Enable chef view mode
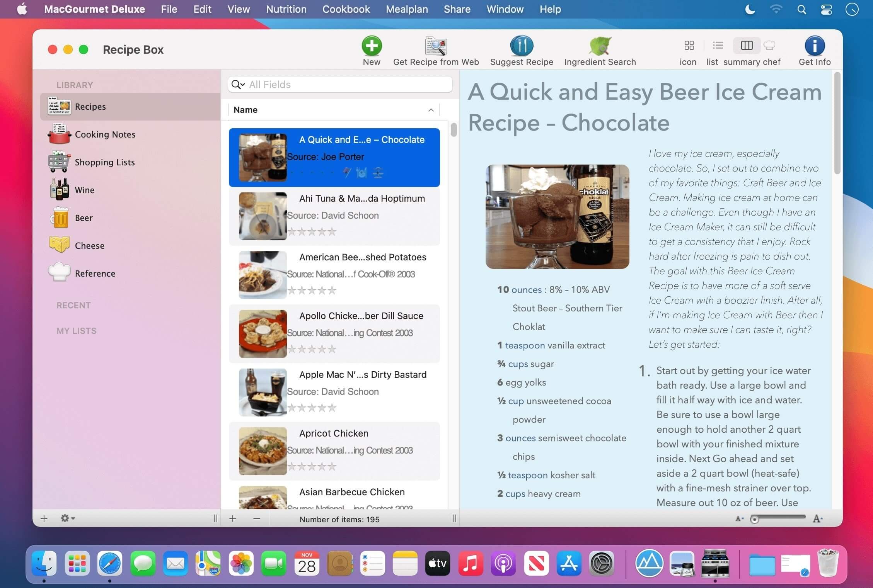The image size is (873, 588). click(x=769, y=46)
